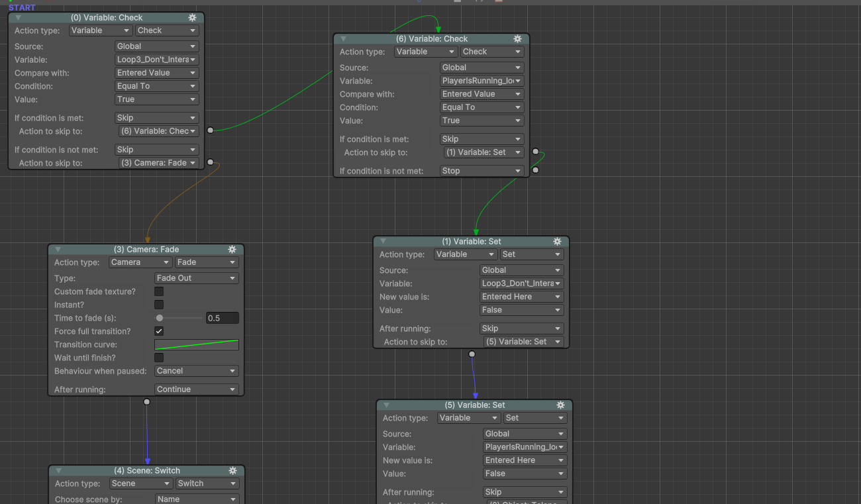Open Loop3_Don't_Intera variable dropdown in node (1)
The width and height of the screenshot is (861, 504).
(522, 283)
